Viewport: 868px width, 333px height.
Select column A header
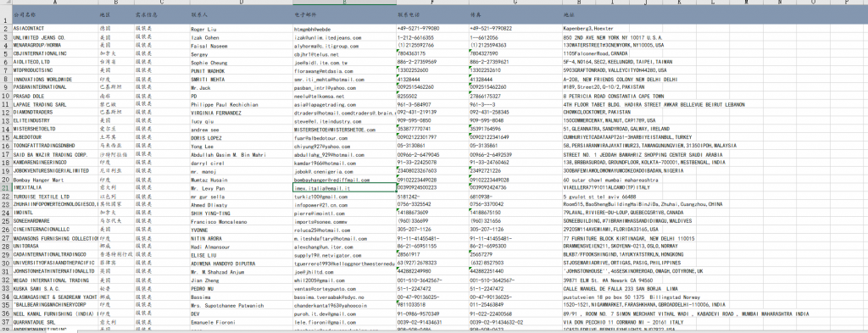coord(54,3)
